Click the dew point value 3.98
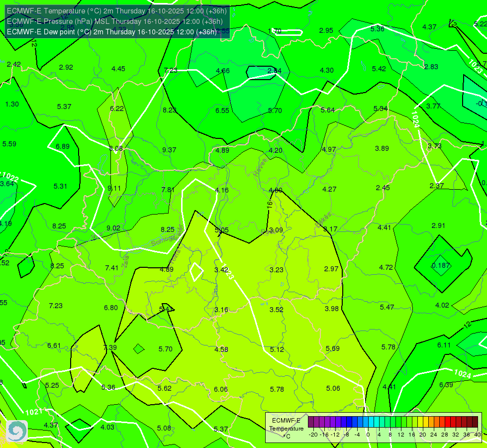 332,309
